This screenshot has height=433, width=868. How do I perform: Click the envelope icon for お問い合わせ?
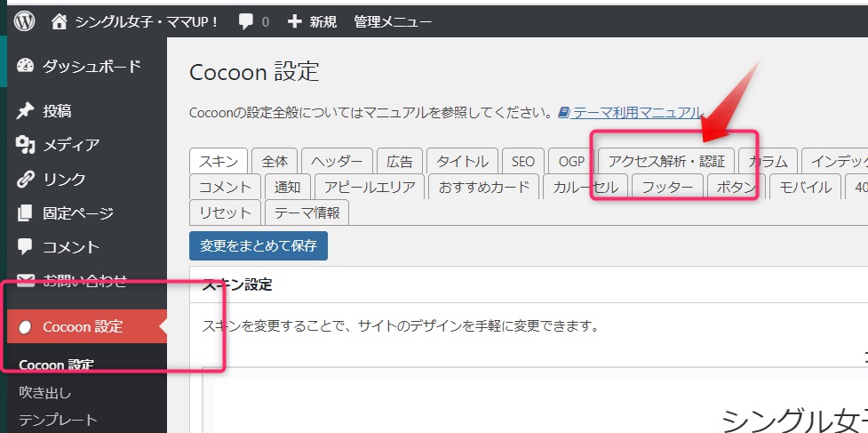[26, 281]
